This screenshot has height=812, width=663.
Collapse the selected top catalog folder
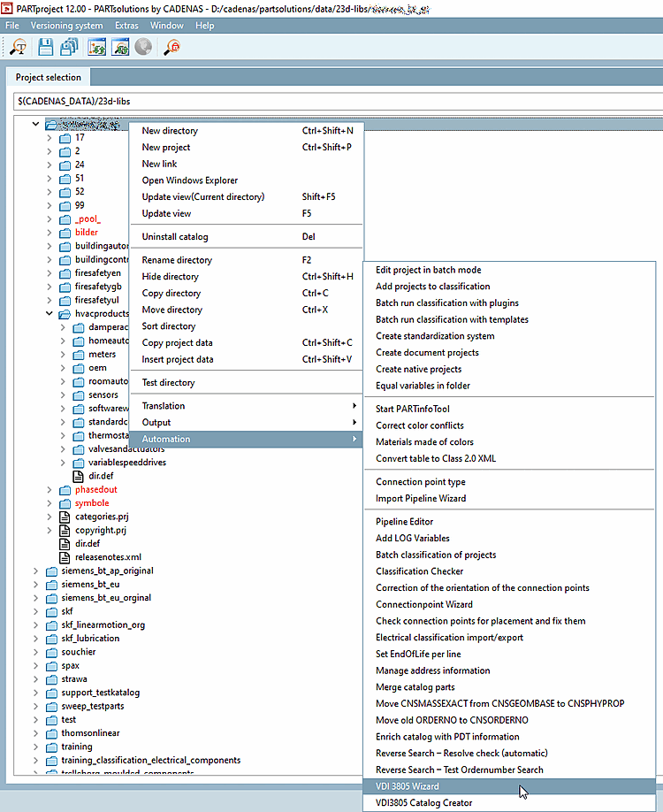click(35, 125)
